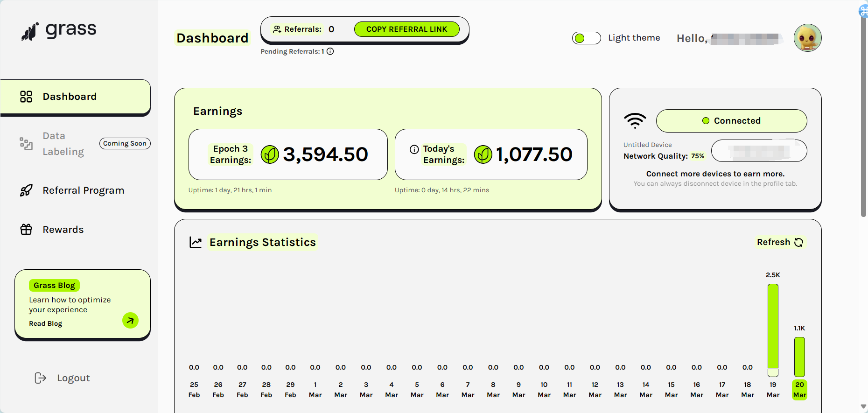Click the Rewards gift icon

[26, 230]
